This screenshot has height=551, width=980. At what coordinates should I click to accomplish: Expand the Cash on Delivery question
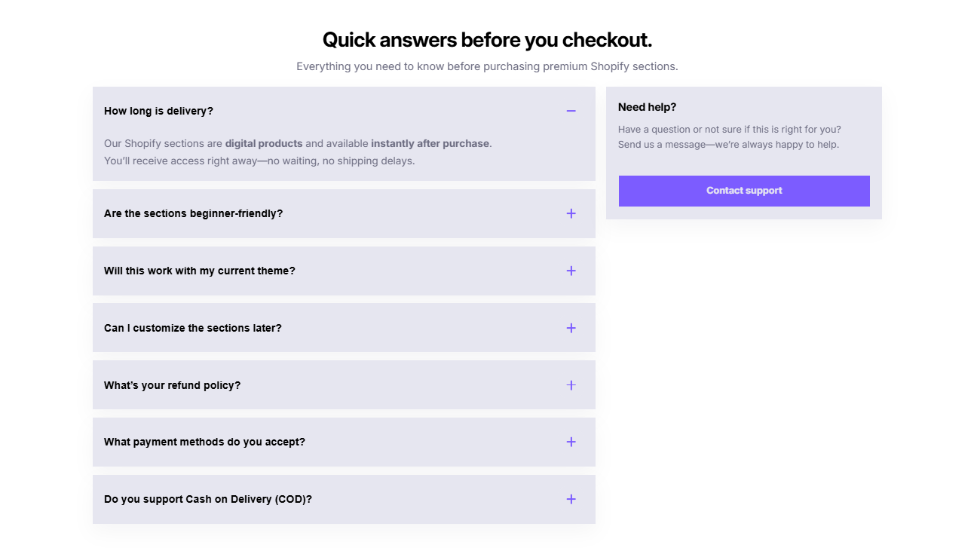coord(344,499)
